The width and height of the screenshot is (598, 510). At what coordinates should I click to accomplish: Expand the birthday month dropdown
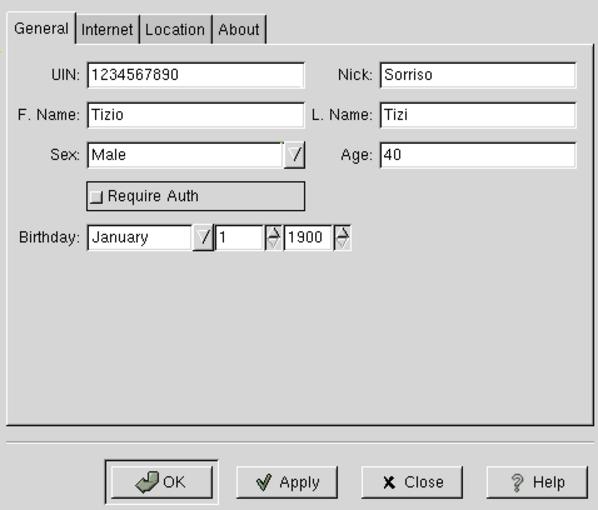pyautogui.click(x=203, y=238)
